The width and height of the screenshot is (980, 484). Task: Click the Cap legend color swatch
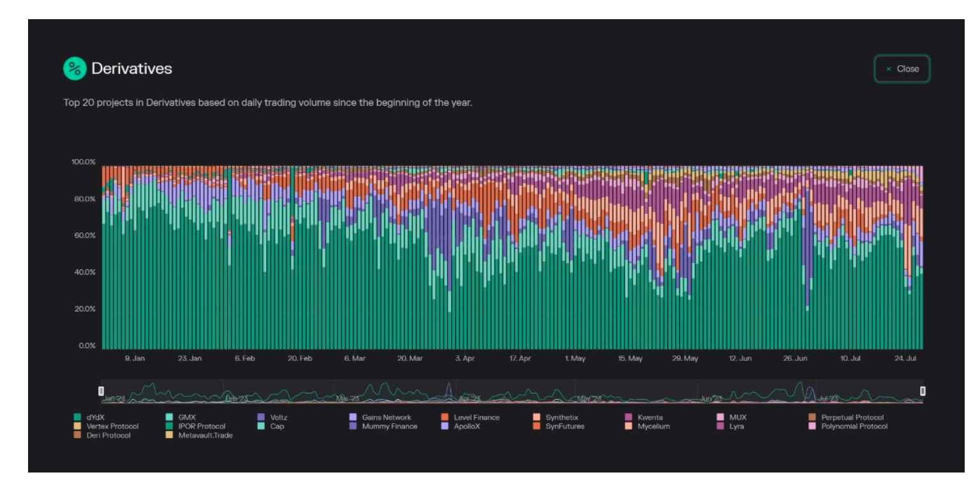[261, 426]
